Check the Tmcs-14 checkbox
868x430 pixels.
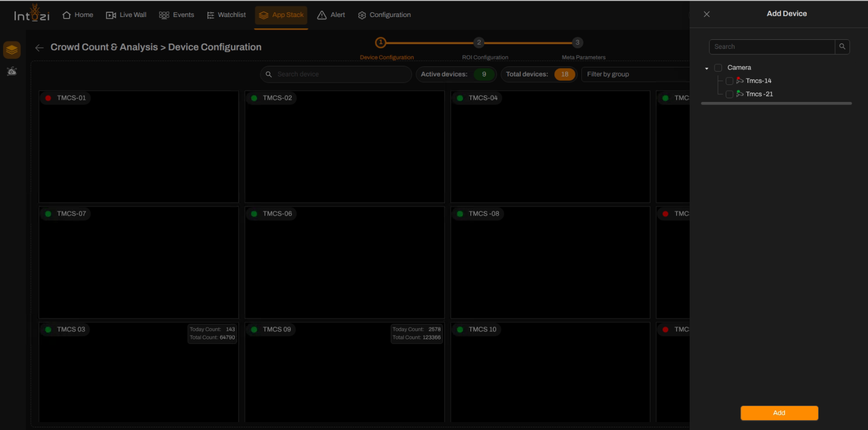pyautogui.click(x=729, y=81)
